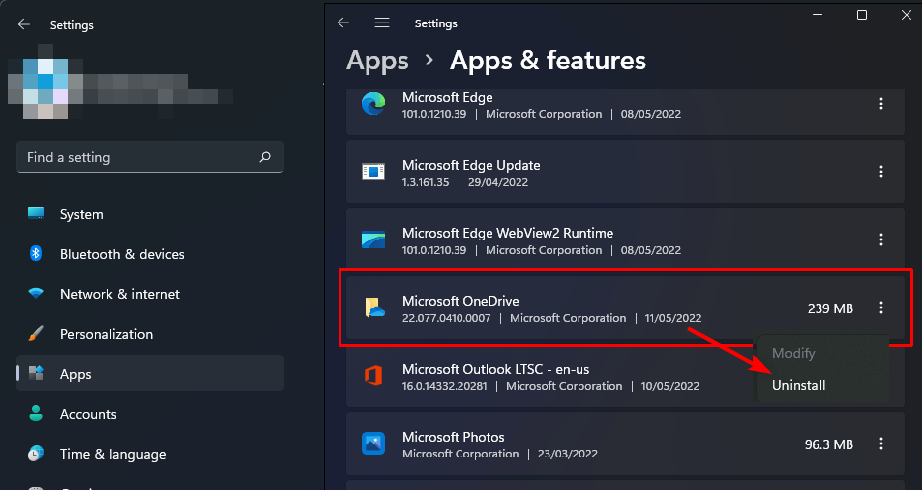Screen dimensions: 922x490
Task: Close the front Settings window
Action: (x=906, y=15)
